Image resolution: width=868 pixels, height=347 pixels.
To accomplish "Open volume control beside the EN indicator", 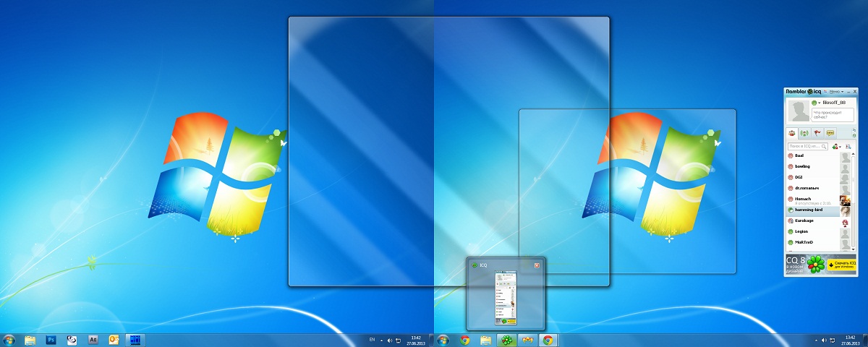I will pos(389,340).
